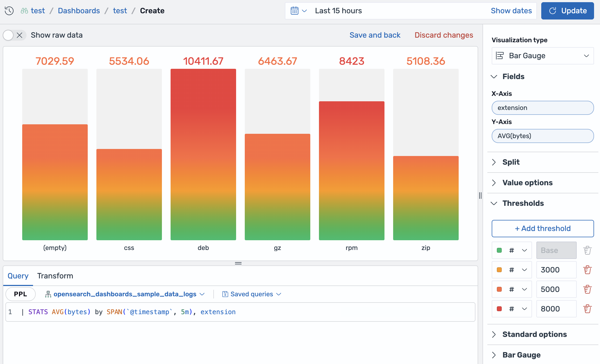The height and width of the screenshot is (364, 600).
Task: Click the value 6463.67 above gz
Action: coord(278,61)
